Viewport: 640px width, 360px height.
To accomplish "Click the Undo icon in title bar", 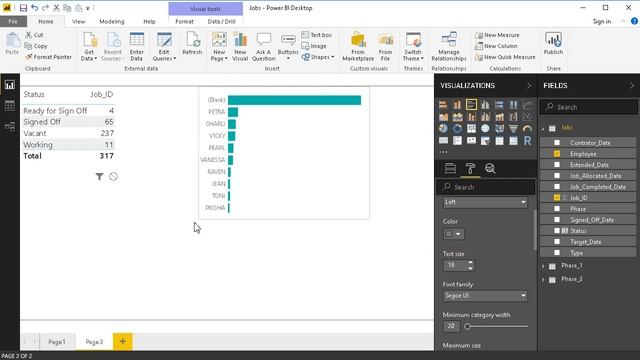I will pos(34,8).
